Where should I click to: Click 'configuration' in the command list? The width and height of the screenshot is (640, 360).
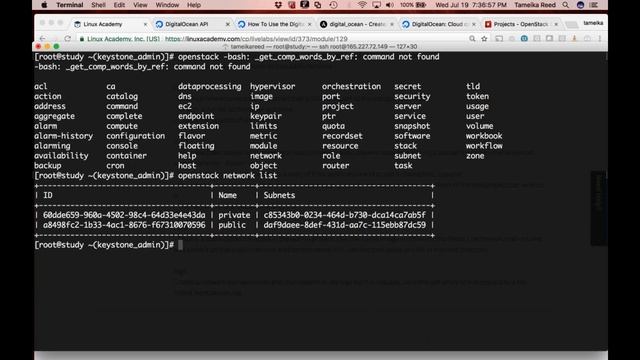136,136
